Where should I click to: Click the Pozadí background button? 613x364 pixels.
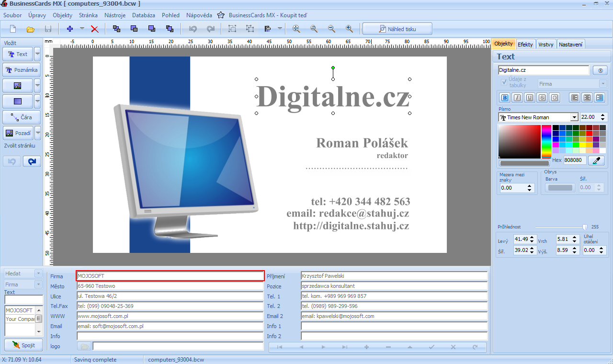[x=18, y=133]
